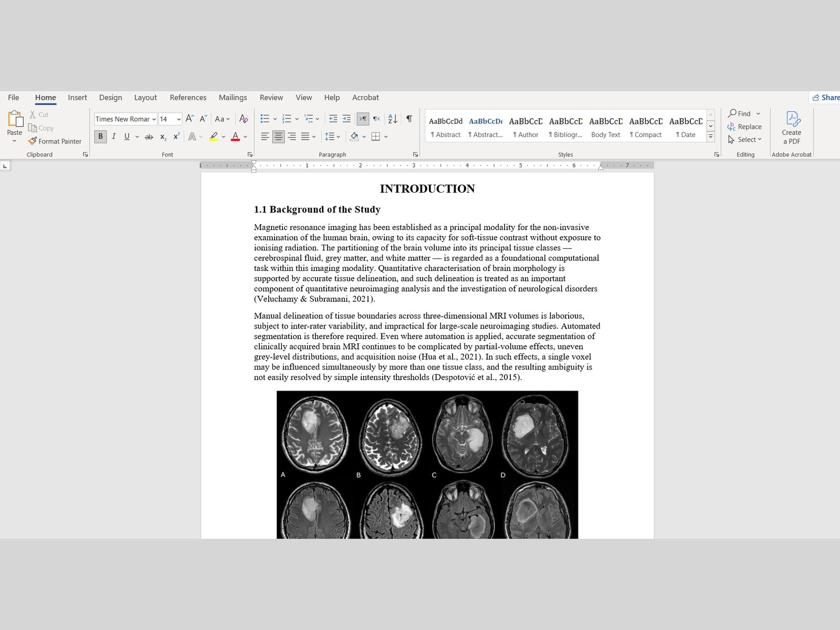
Task: Open the References tab
Action: 188,98
